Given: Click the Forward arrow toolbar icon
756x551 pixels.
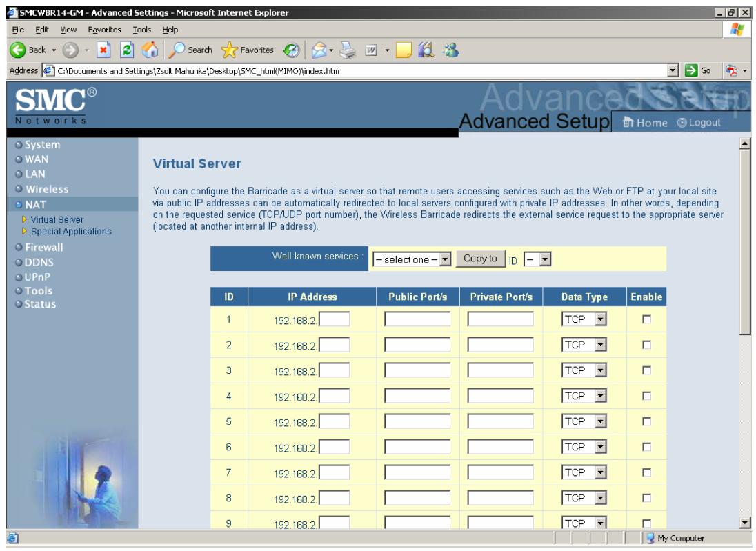Looking at the screenshot, I should click(70, 50).
